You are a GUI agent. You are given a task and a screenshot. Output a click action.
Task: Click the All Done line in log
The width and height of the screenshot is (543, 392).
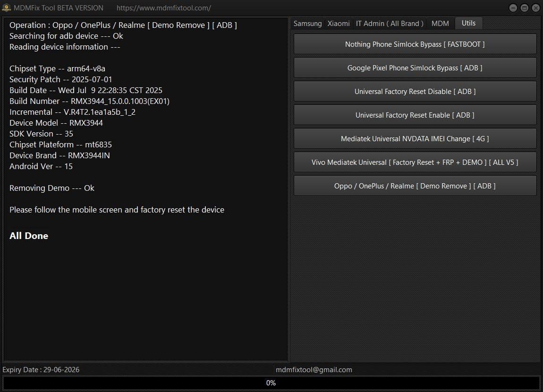tap(29, 236)
